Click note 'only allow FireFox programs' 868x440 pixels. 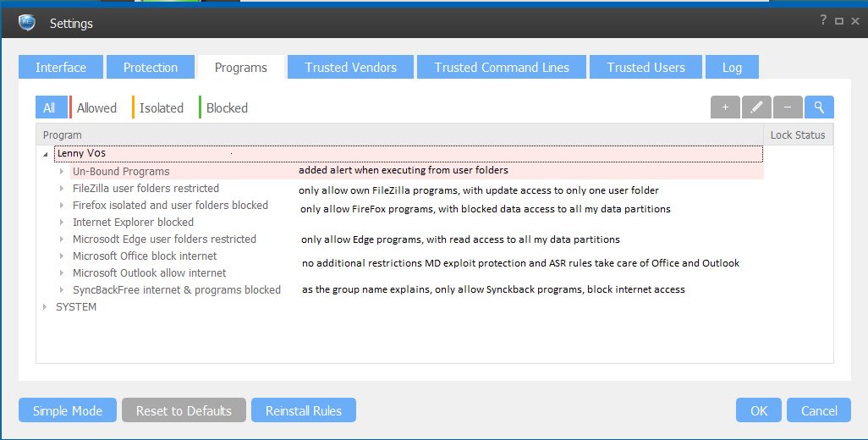486,209
